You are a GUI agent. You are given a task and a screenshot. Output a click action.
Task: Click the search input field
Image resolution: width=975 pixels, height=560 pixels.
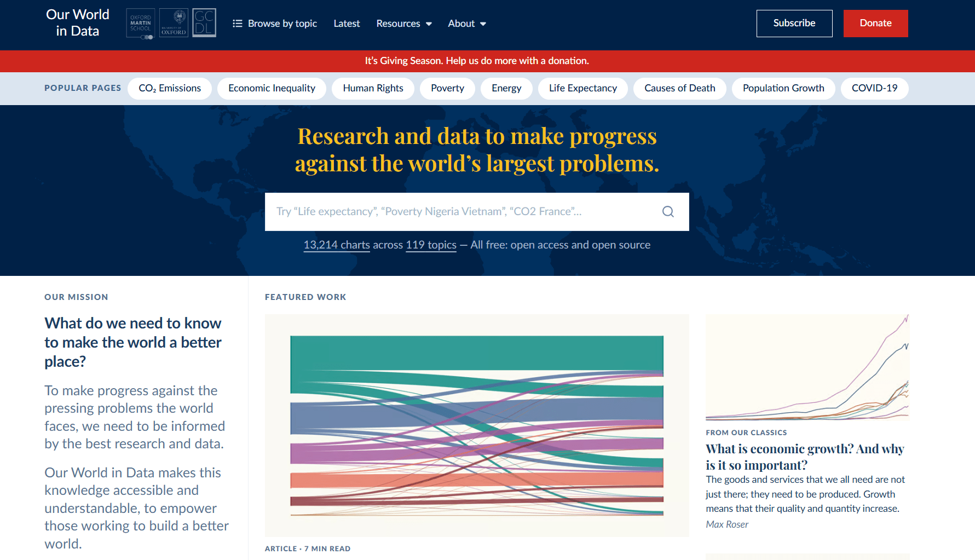[465, 211]
